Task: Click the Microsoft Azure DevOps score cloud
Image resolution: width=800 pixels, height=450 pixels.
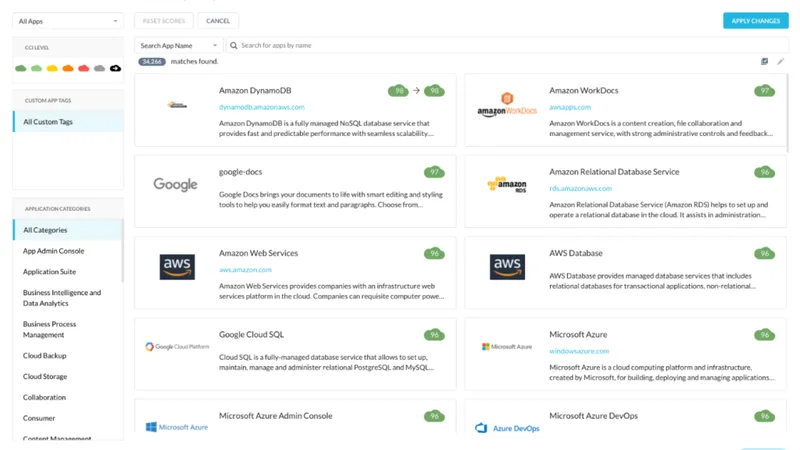Action: 764,416
